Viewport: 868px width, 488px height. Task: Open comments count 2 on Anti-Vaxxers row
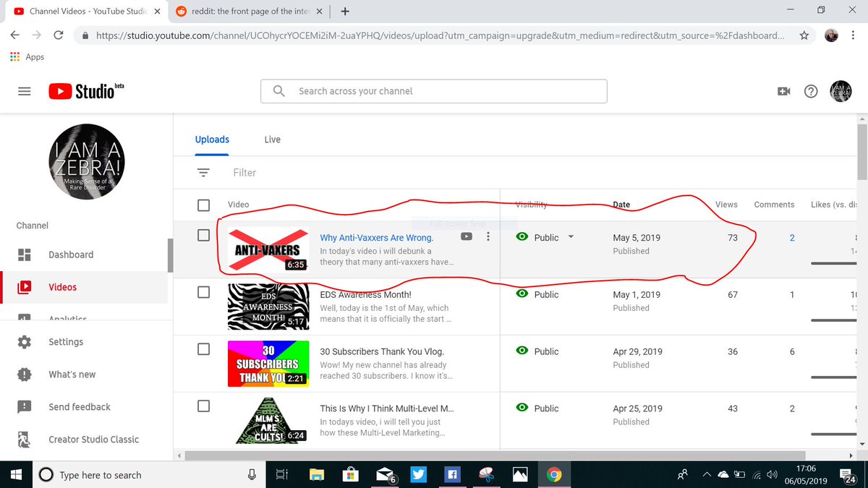tap(792, 238)
